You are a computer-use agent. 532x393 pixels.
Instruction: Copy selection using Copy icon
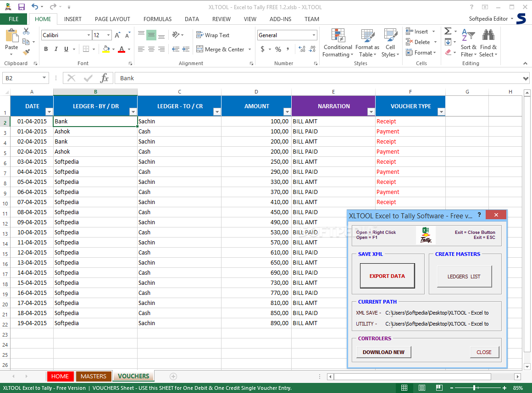point(26,42)
